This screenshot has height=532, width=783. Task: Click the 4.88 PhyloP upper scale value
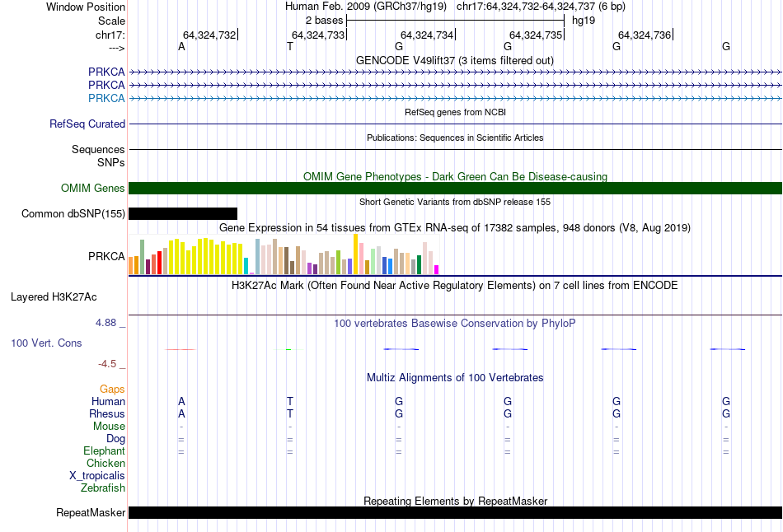(105, 323)
